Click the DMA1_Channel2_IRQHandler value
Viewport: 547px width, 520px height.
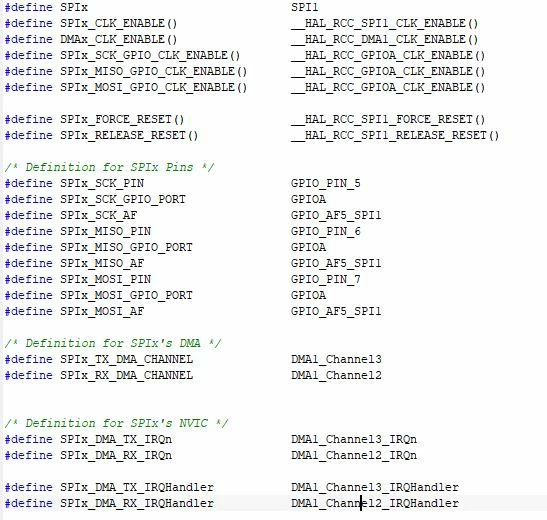[375, 504]
